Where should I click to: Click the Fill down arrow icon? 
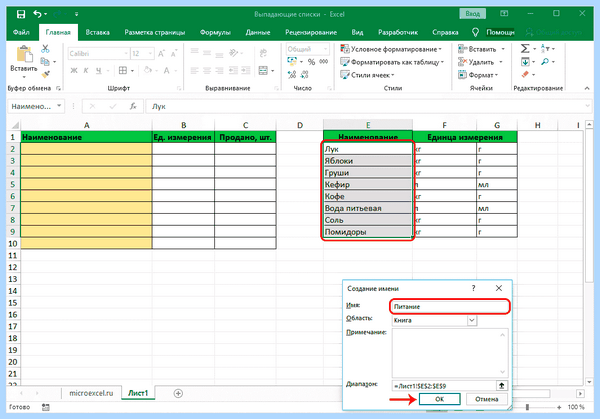coord(525,62)
